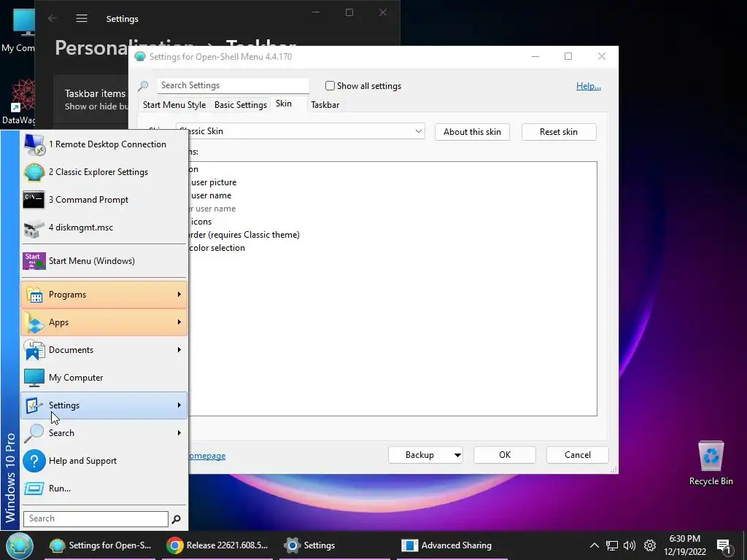Click the start menu search magnifier button
Image resolution: width=747 pixels, height=560 pixels.
coord(177,519)
